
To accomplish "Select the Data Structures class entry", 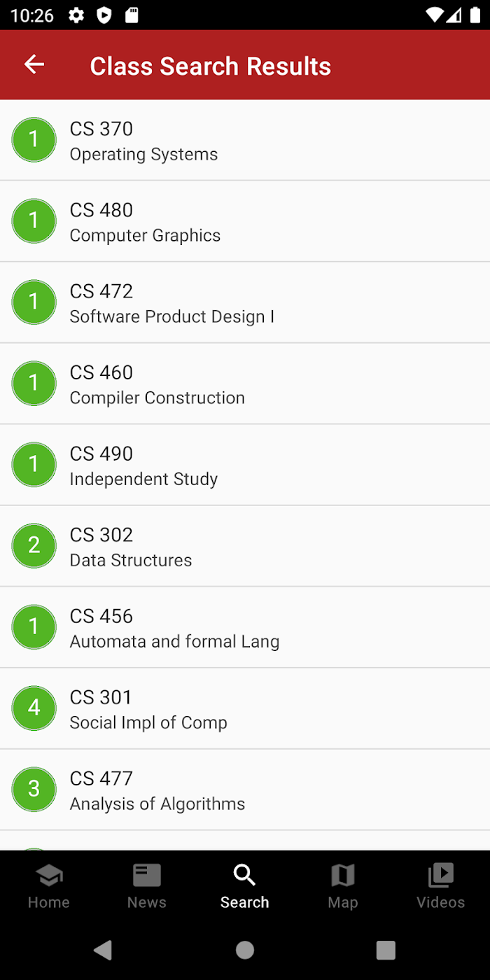I will pyautogui.click(x=245, y=546).
